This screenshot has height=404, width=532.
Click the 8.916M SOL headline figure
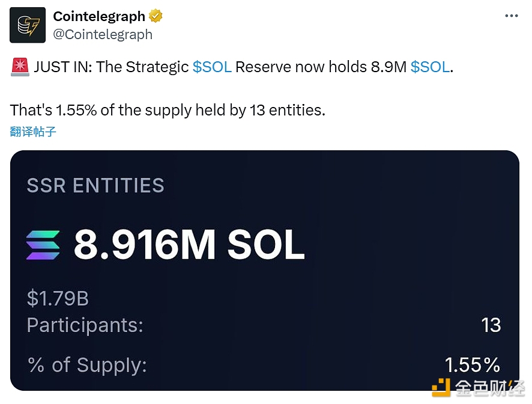point(189,245)
